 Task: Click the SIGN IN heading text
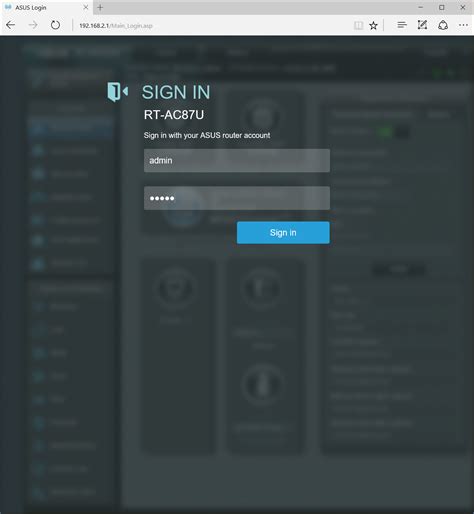point(176,92)
